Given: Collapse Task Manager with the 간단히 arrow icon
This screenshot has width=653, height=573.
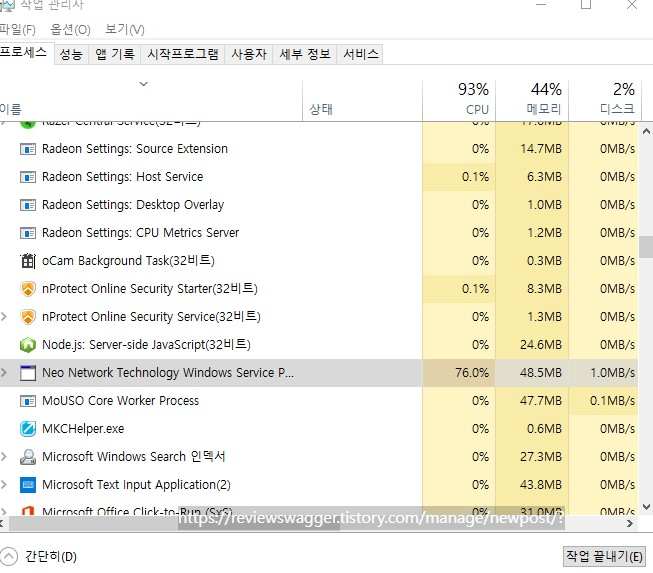Looking at the screenshot, I should [x=9, y=556].
